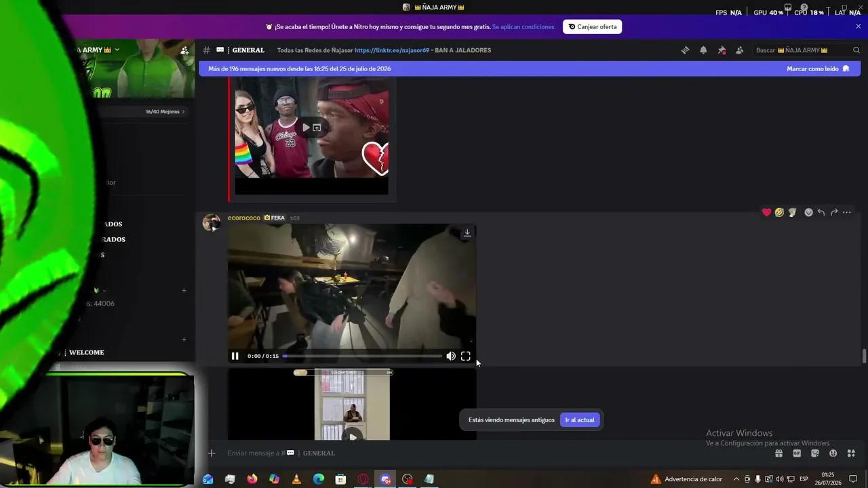Screen dimensions: 868x488
Task: Dismiss the Nitro promotion banner
Action: tap(858, 26)
